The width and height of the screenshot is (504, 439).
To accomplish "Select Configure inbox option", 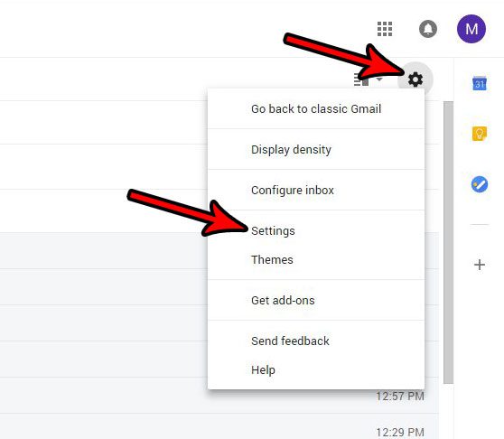I will (x=316, y=190).
